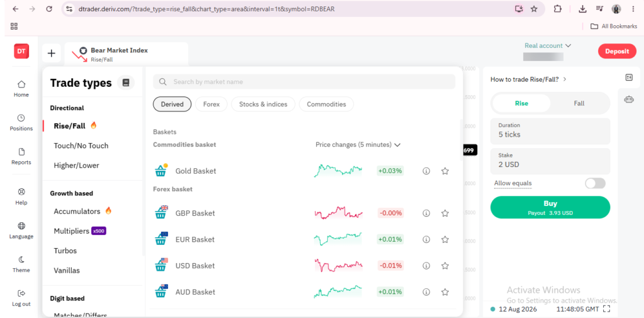
Task: Show info for EUR Basket
Action: 426,239
